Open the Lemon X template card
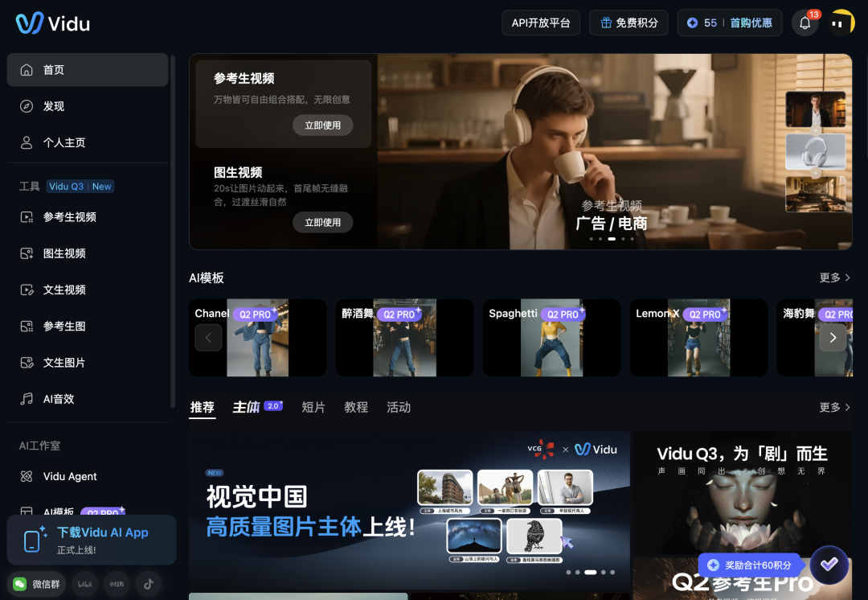The image size is (868, 600). point(698,337)
